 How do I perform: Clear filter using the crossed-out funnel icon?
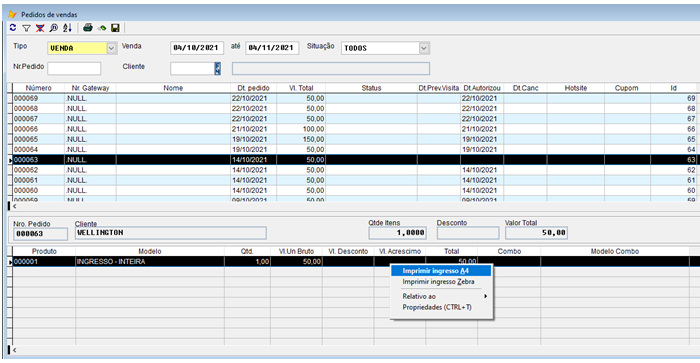click(x=40, y=28)
